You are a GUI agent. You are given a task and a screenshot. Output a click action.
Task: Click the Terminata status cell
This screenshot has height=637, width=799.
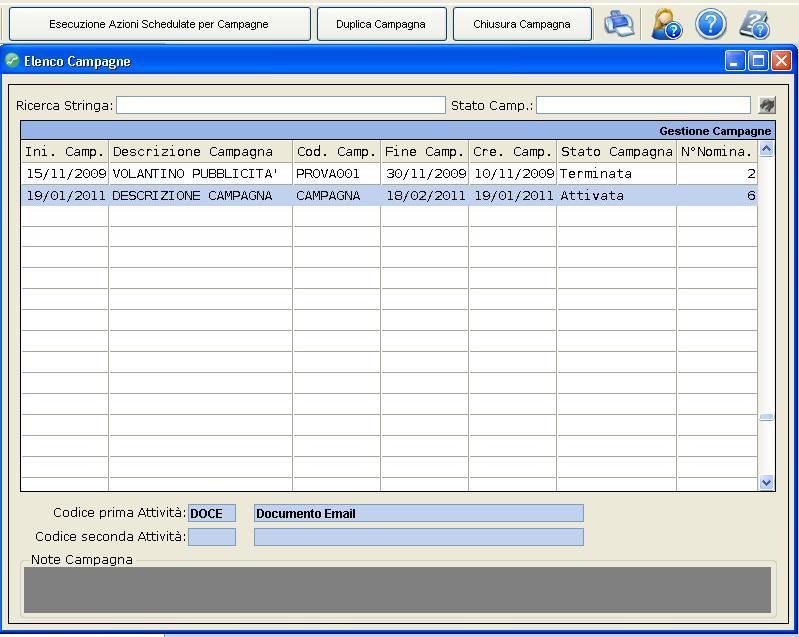click(617, 174)
